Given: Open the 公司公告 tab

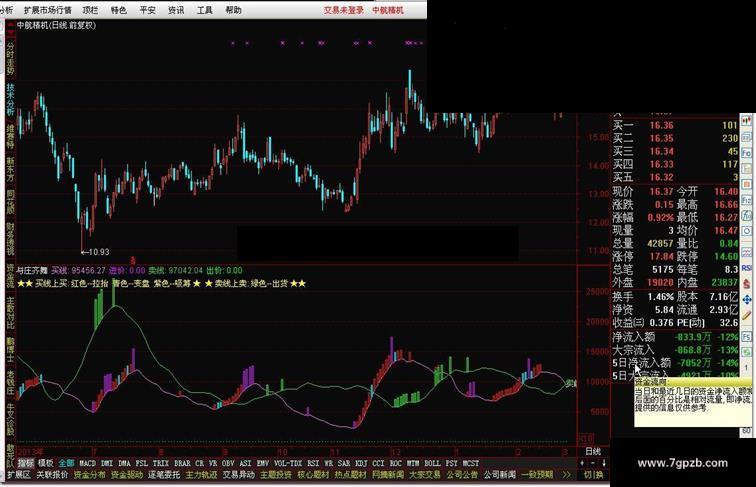Looking at the screenshot, I should (462, 474).
